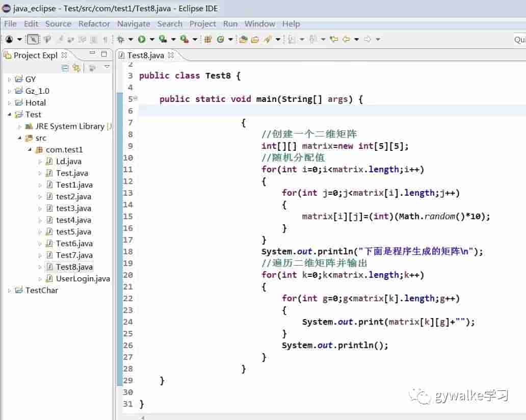Expand the GY project node
This screenshot has height=420, width=526.
click(9, 80)
